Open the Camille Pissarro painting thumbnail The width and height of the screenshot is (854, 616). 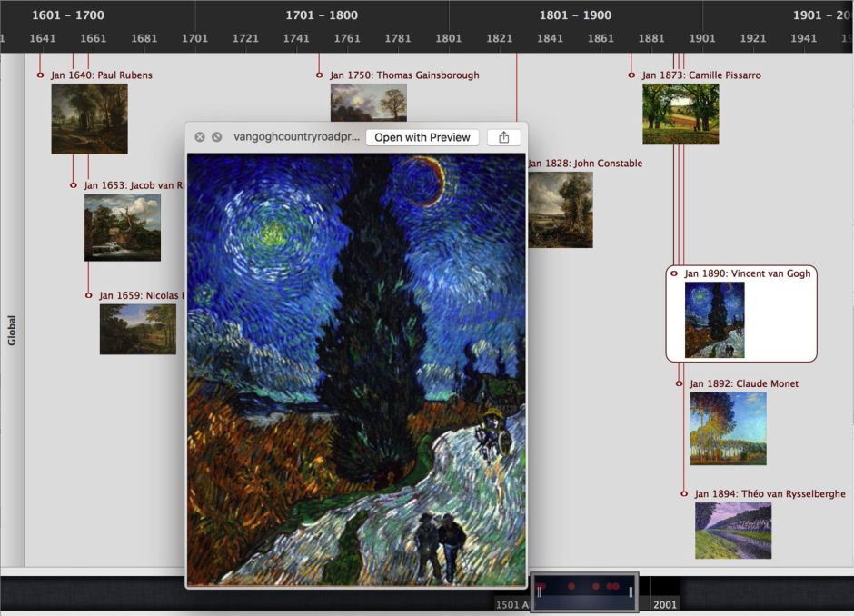point(680,114)
